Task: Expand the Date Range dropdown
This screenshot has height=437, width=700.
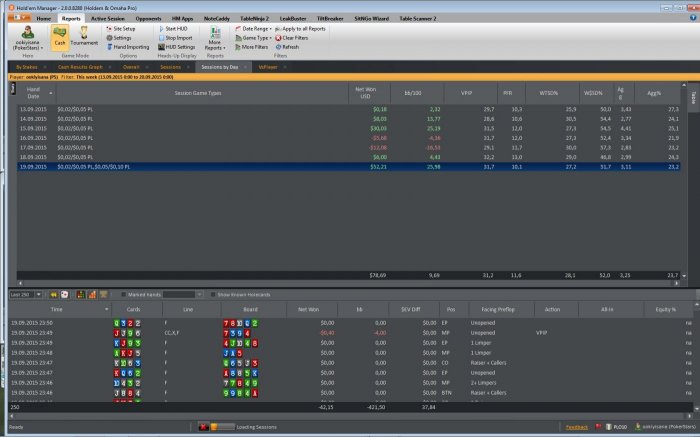Action: [x=256, y=29]
